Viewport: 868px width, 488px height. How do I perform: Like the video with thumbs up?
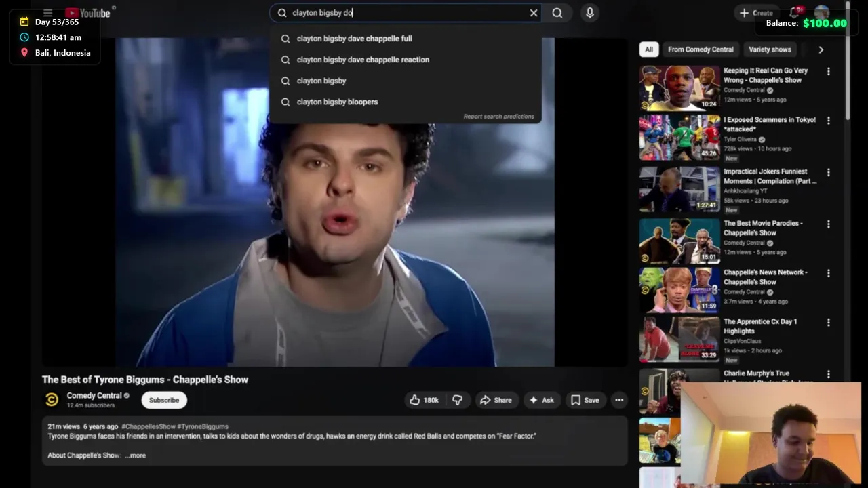coord(423,400)
